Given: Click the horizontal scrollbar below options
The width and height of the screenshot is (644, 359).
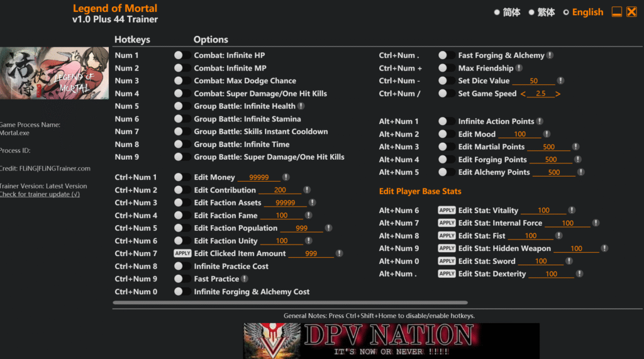Looking at the screenshot, I should [290, 302].
